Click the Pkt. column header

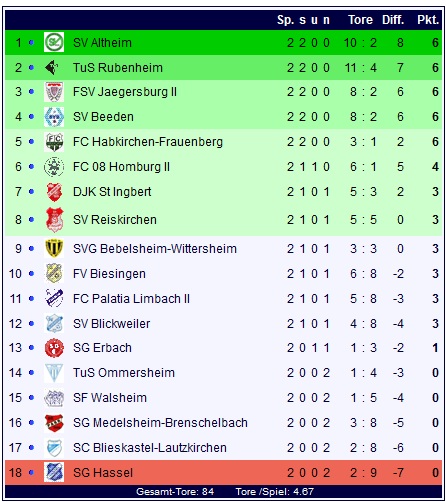point(428,20)
